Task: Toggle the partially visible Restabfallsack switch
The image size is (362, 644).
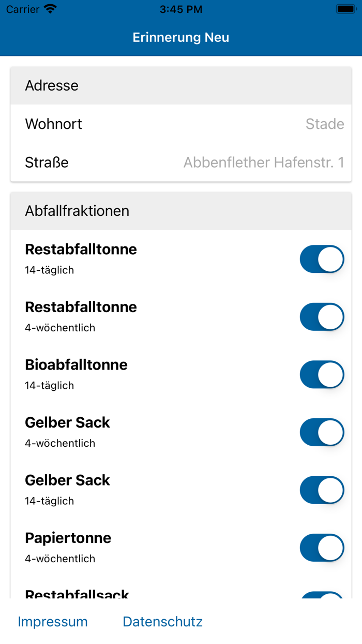Action: tap(322, 595)
